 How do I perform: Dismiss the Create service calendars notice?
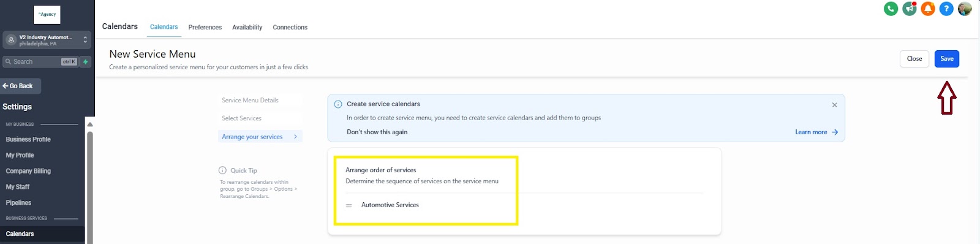click(x=834, y=105)
